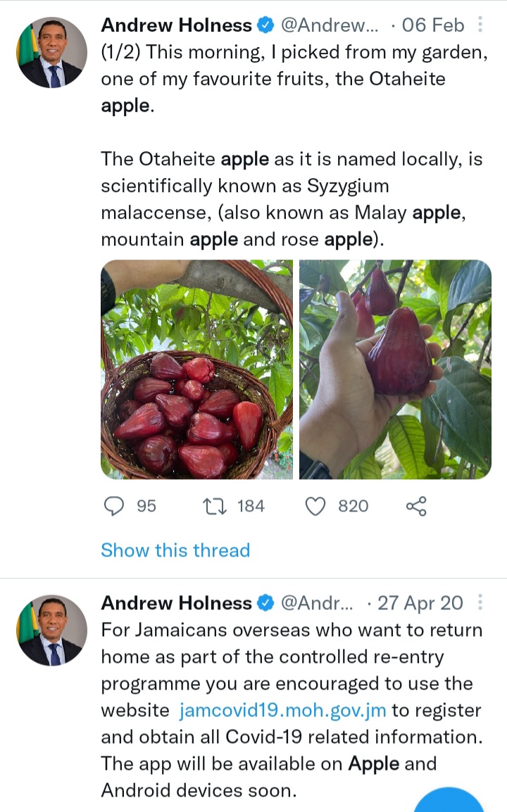Screen dimensions: 507x812
Task: Tap the @Andrew... handle on first tweet
Action: click(x=330, y=26)
